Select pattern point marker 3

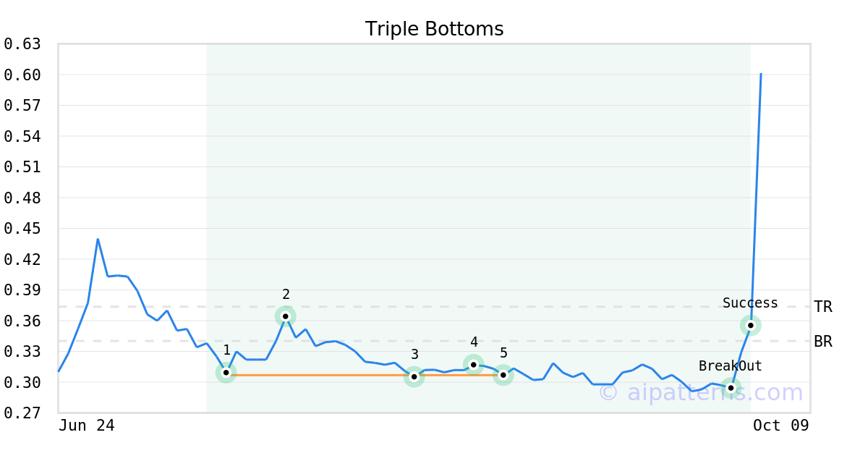(414, 376)
